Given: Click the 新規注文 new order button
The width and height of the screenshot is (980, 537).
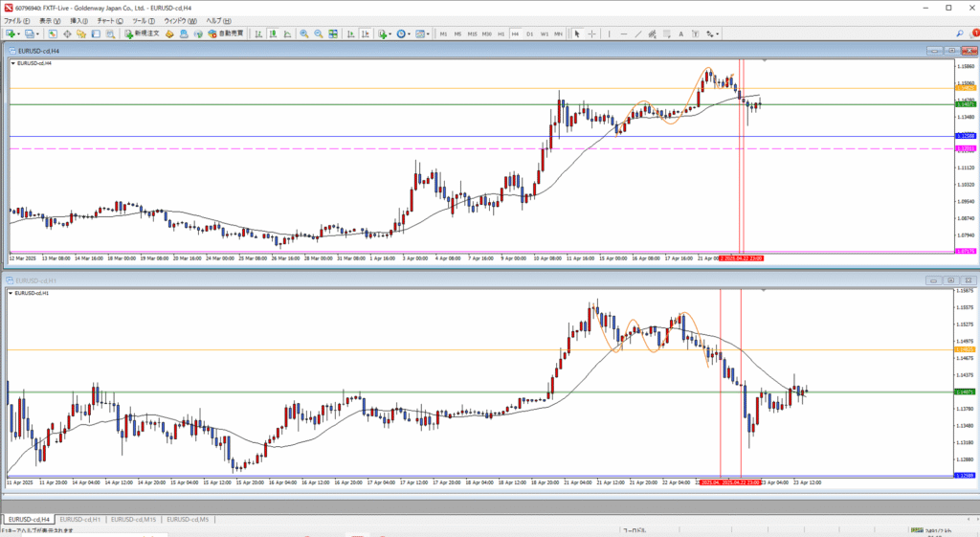Looking at the screenshot, I should pos(142,34).
